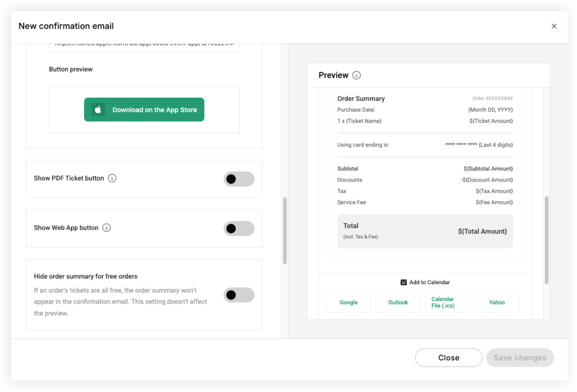Click the Close button in footer

[449, 358]
